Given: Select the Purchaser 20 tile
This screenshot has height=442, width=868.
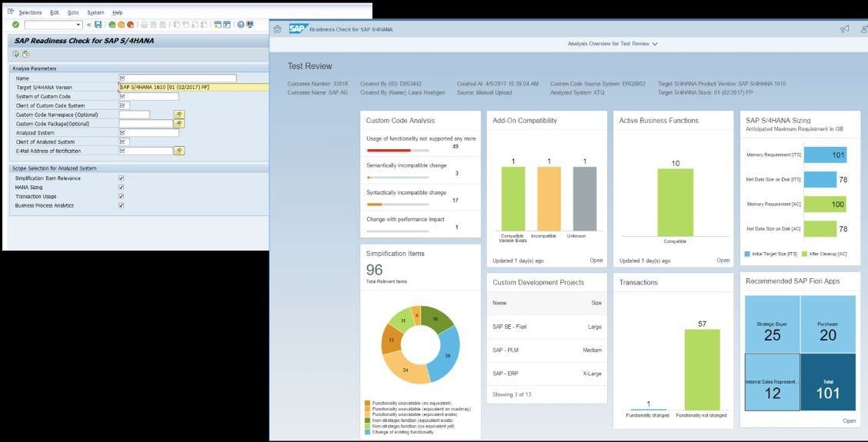Looking at the screenshot, I should pos(828,324).
